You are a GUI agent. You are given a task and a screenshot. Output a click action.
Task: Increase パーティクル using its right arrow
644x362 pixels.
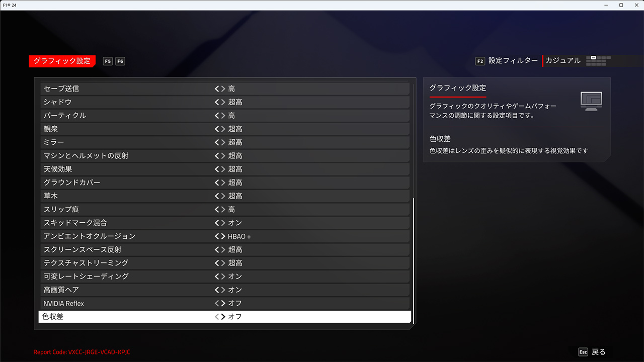pyautogui.click(x=223, y=116)
